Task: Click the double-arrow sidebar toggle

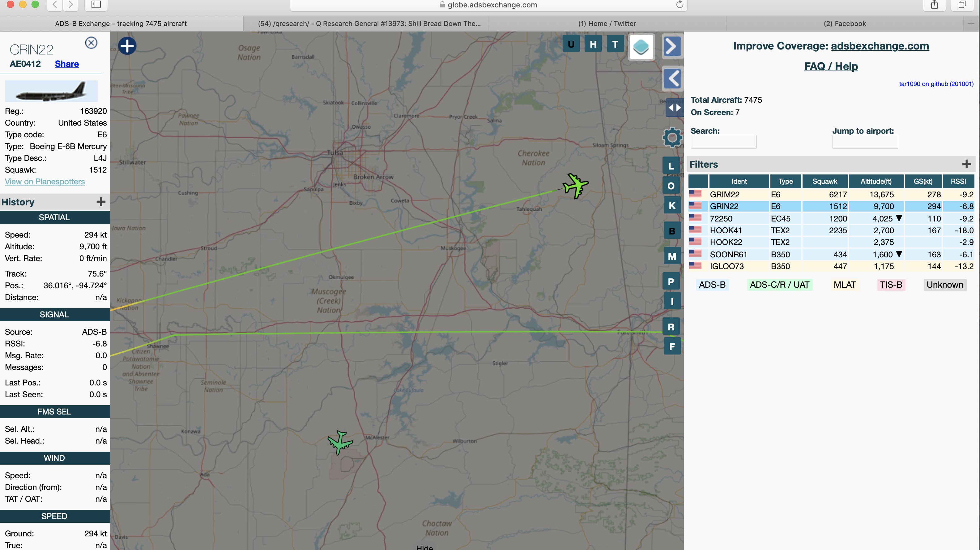Action: 675,108
